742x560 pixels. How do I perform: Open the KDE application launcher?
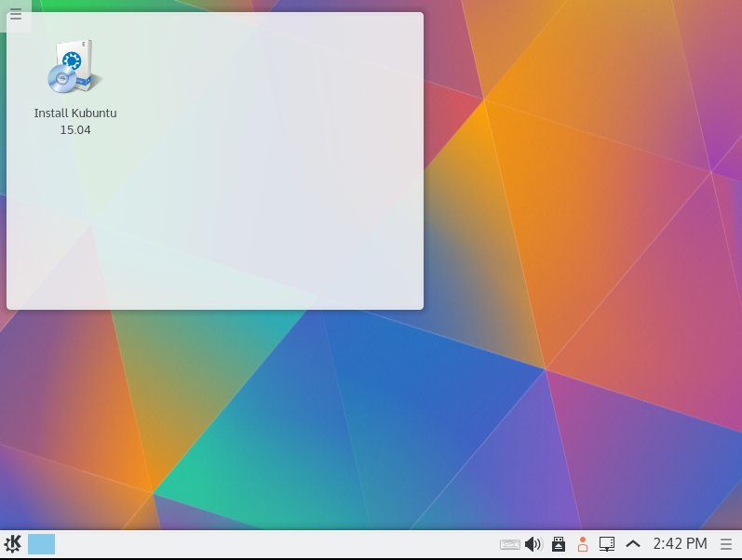pyautogui.click(x=13, y=544)
